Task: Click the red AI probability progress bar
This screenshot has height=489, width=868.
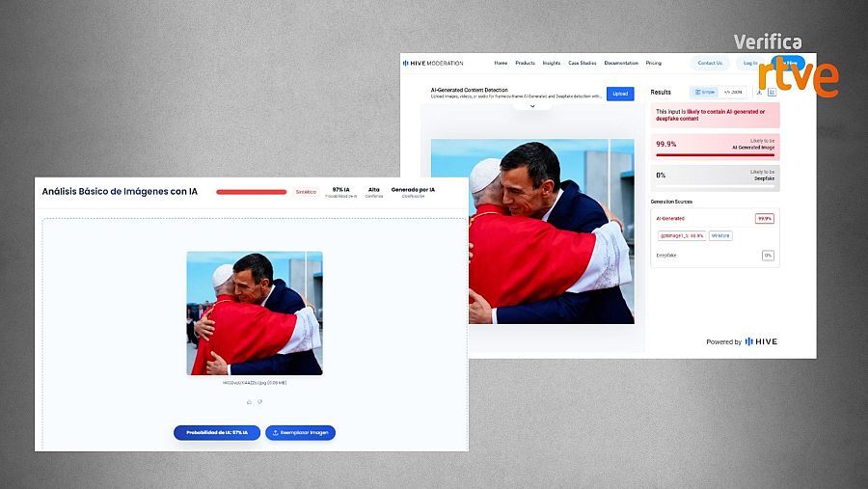Action: [252, 192]
